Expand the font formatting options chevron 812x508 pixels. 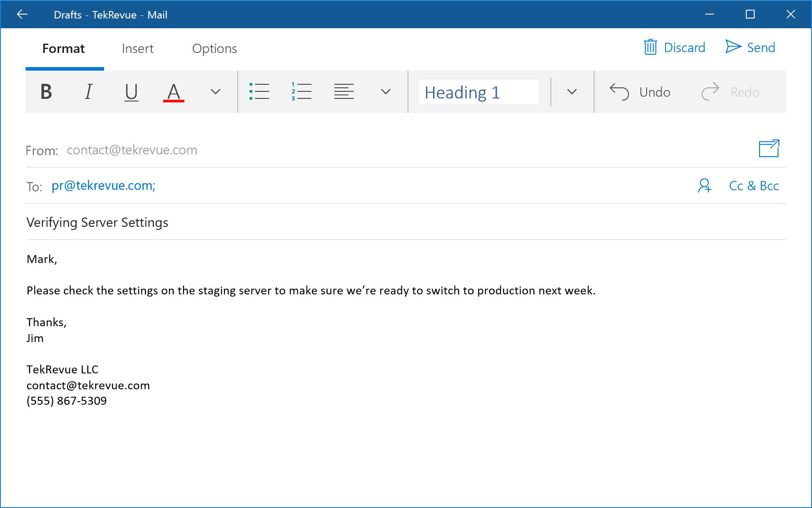pyautogui.click(x=215, y=92)
